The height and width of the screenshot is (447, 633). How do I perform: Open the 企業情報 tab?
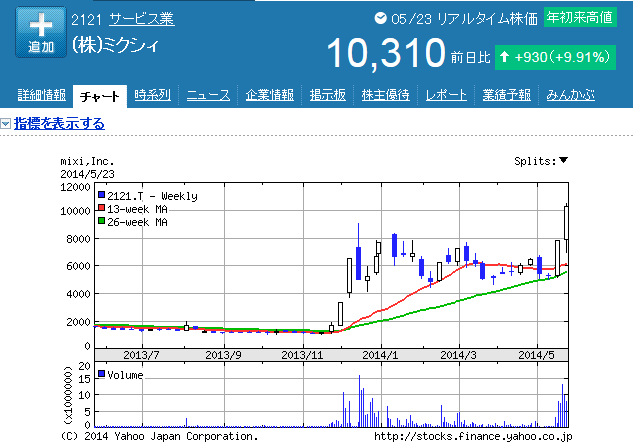270,95
